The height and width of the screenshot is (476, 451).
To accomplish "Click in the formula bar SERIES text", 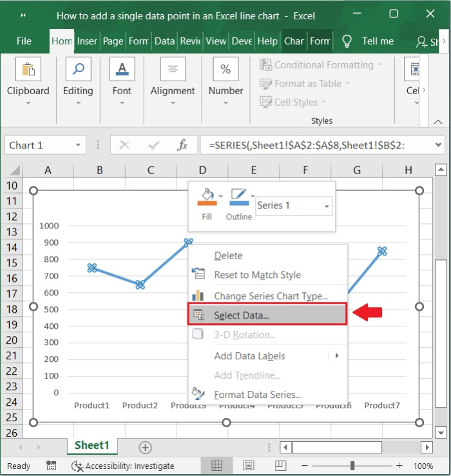I will (306, 145).
